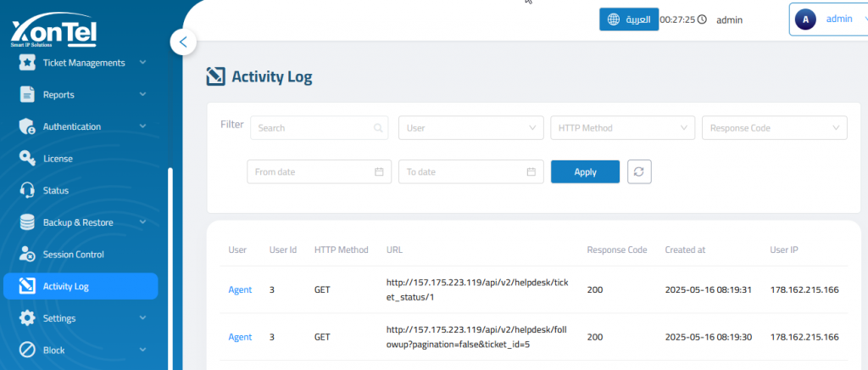Expand the Ticket Managements menu chevron
The width and height of the screenshot is (868, 370).
point(142,63)
